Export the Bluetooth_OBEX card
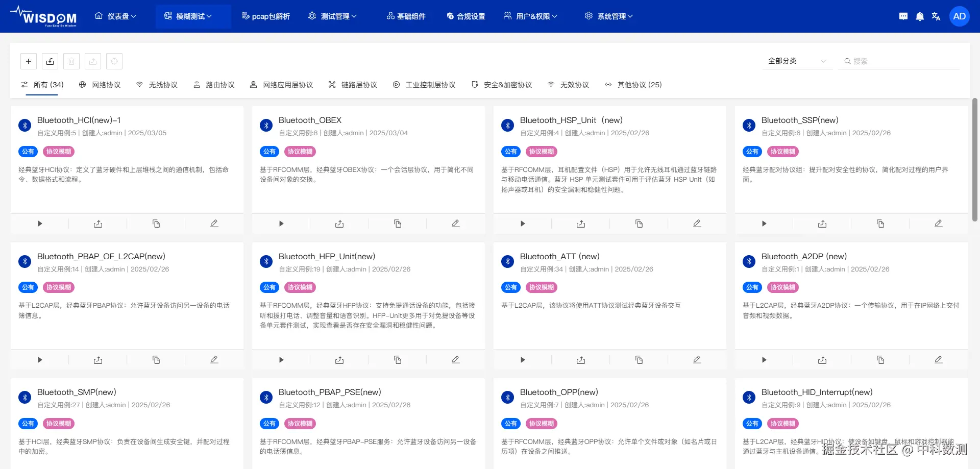Viewport: 980px width, 469px height. click(339, 224)
